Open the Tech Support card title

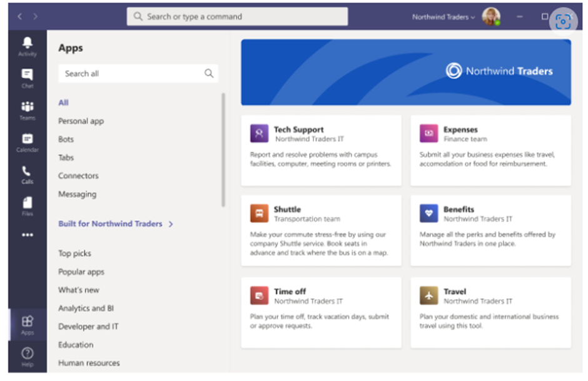coord(298,130)
